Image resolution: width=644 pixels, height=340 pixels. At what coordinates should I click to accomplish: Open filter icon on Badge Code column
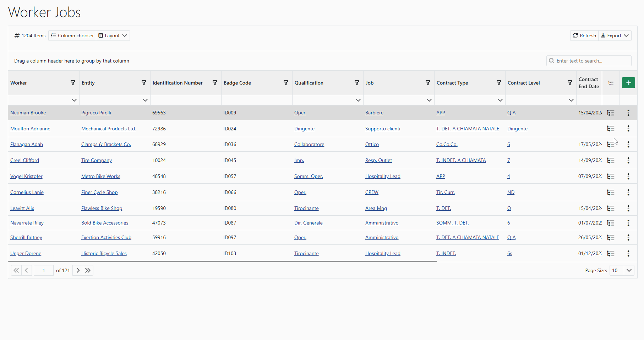tap(286, 83)
